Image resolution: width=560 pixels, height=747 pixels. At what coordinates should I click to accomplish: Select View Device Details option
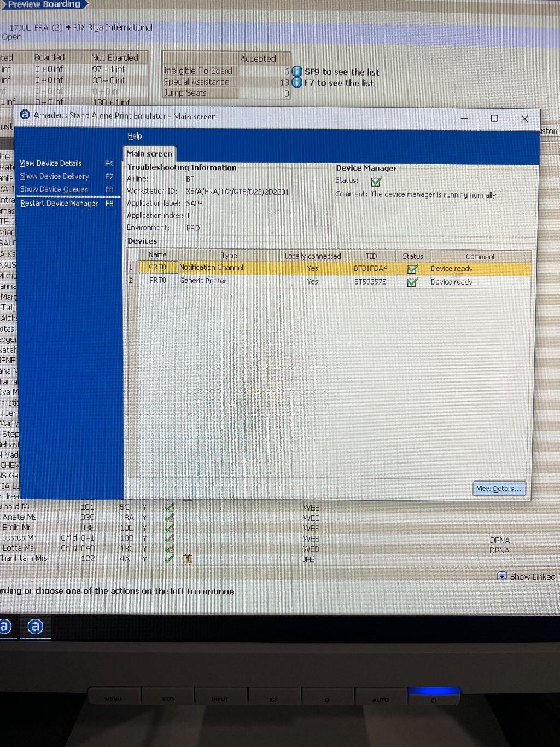(51, 164)
